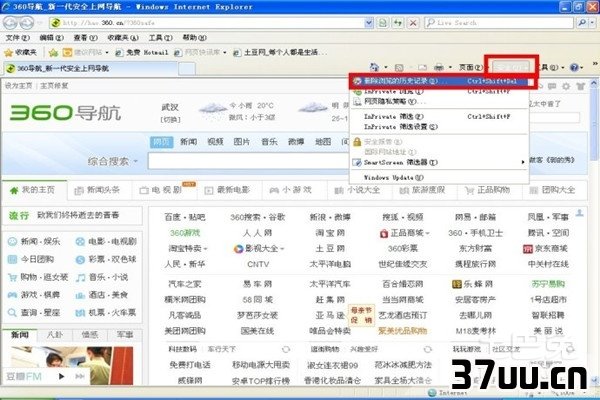Open SmartScreen 筛选器 submenu
The image size is (600, 400).
(x=439, y=162)
